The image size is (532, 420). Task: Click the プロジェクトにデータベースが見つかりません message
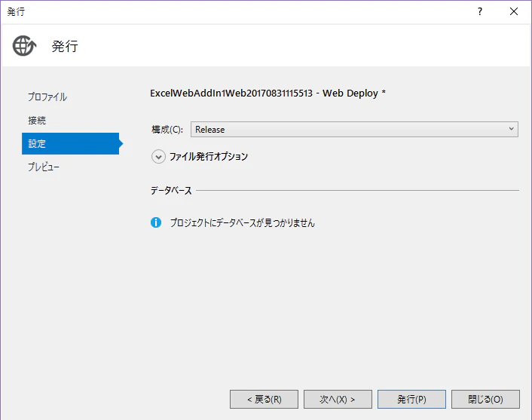tap(243, 222)
